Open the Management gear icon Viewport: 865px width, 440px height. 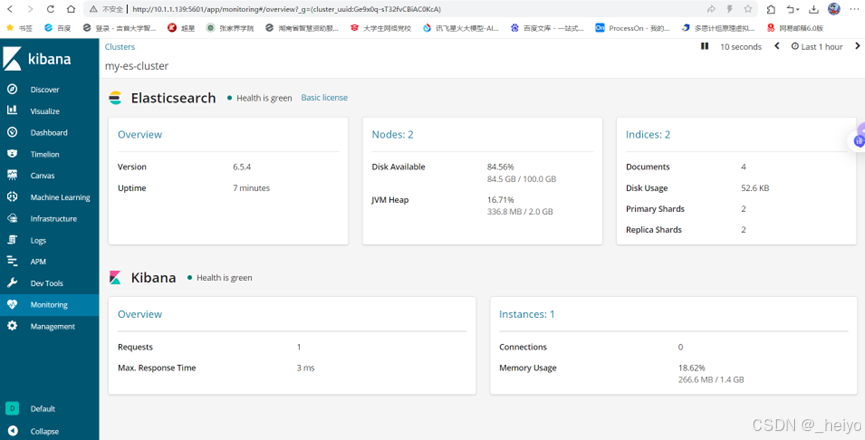(12, 326)
